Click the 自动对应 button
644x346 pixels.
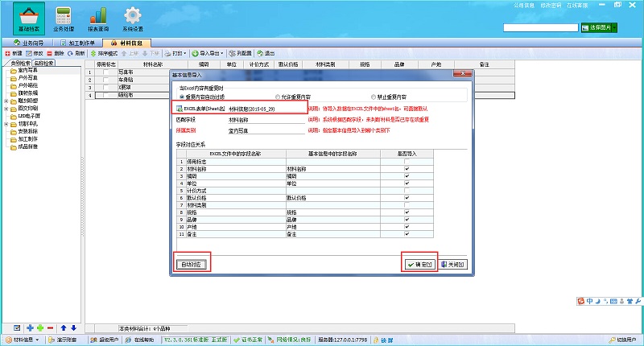click(x=192, y=264)
